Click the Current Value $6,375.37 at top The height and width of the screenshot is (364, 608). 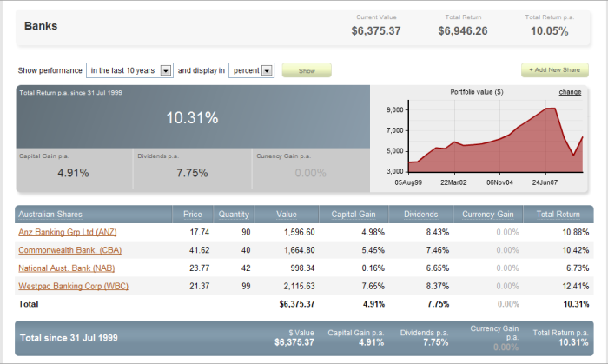[376, 31]
